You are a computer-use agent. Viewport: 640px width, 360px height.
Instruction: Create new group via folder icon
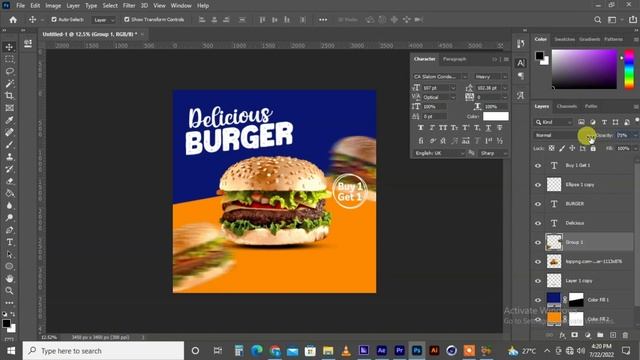click(x=600, y=335)
